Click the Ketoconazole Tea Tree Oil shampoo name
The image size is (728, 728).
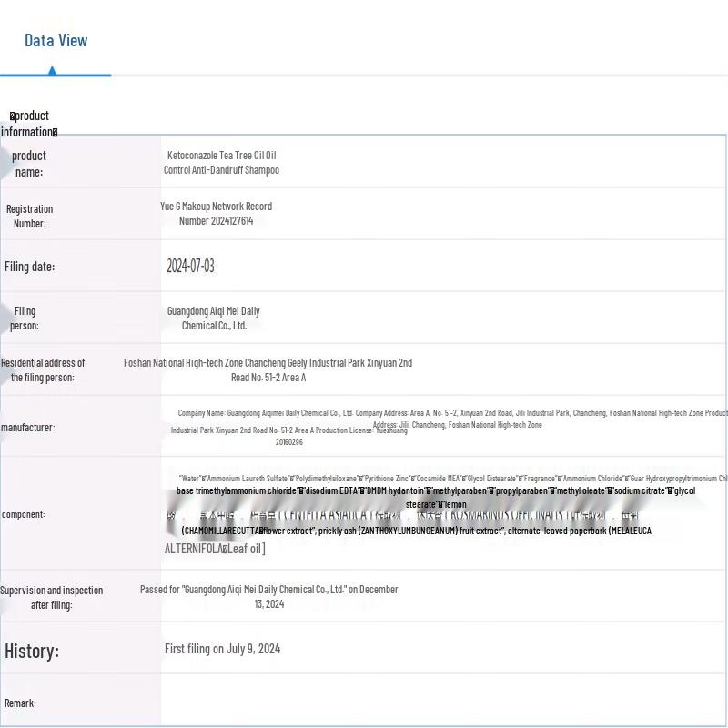click(x=221, y=163)
